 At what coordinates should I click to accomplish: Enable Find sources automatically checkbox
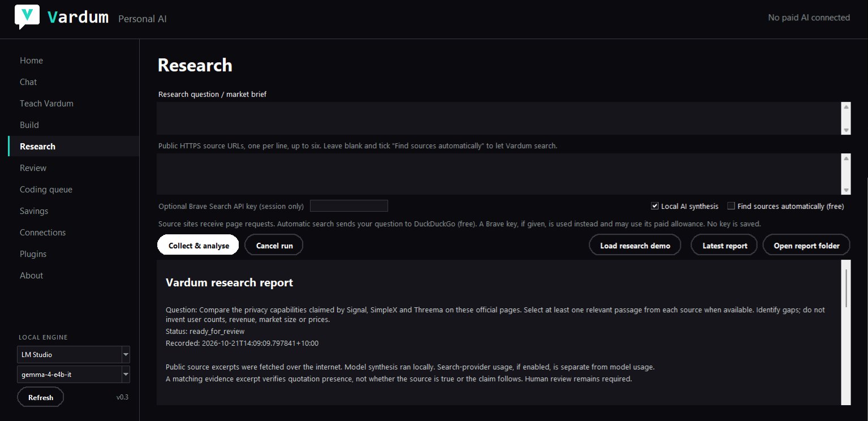pos(731,206)
